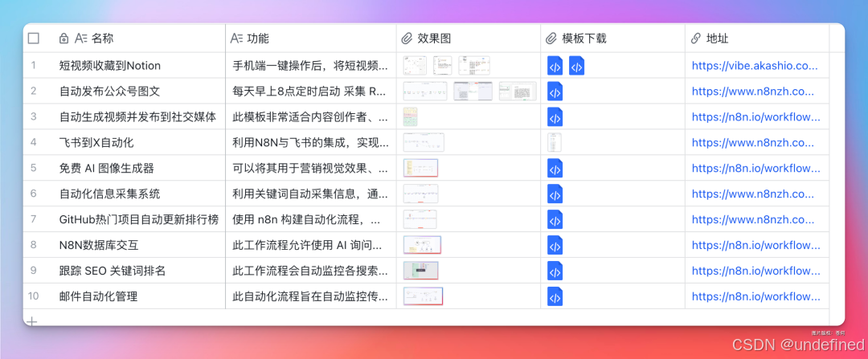
Task: Open first preview image for 自动发布公众号图文
Action: pyautogui.click(x=425, y=92)
